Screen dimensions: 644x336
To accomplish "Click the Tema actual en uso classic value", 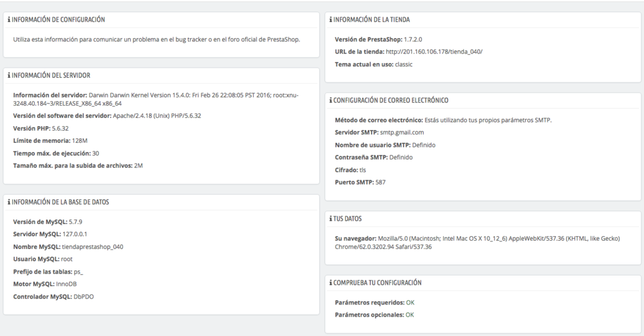I will tap(404, 64).
